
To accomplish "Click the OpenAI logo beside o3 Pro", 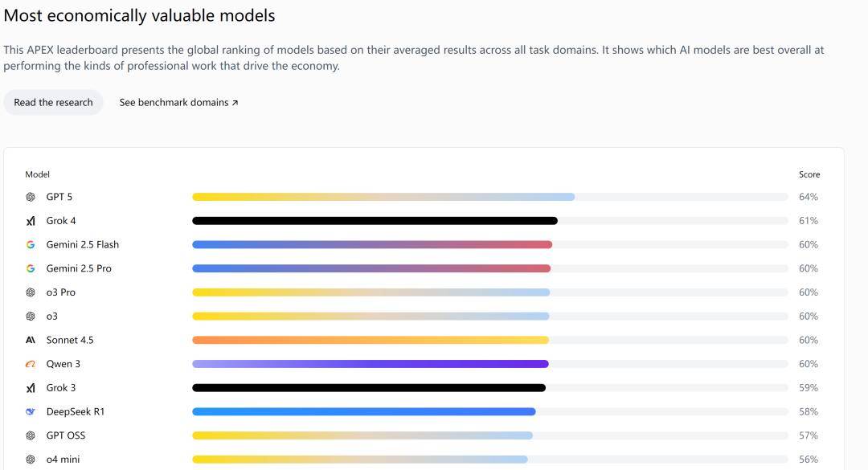I will tap(31, 292).
